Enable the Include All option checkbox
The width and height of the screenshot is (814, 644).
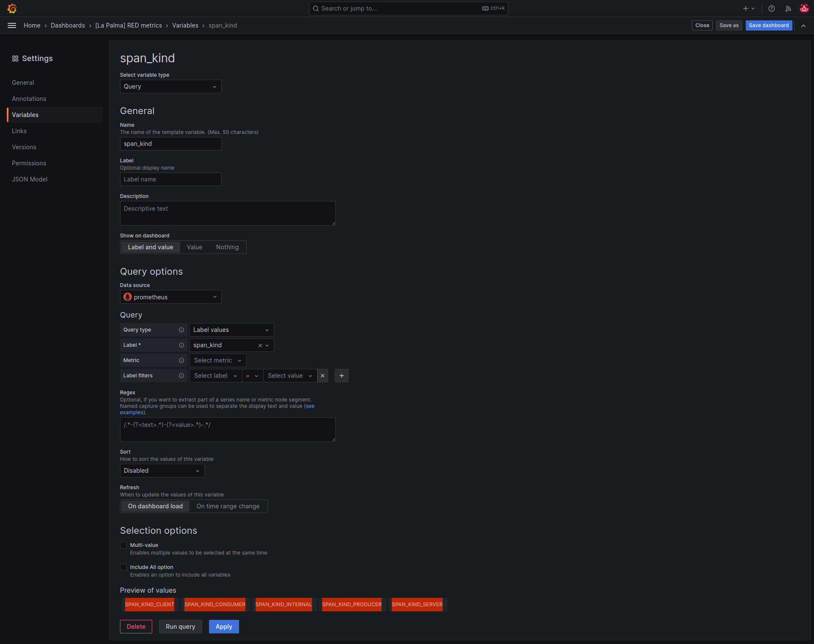(x=123, y=567)
